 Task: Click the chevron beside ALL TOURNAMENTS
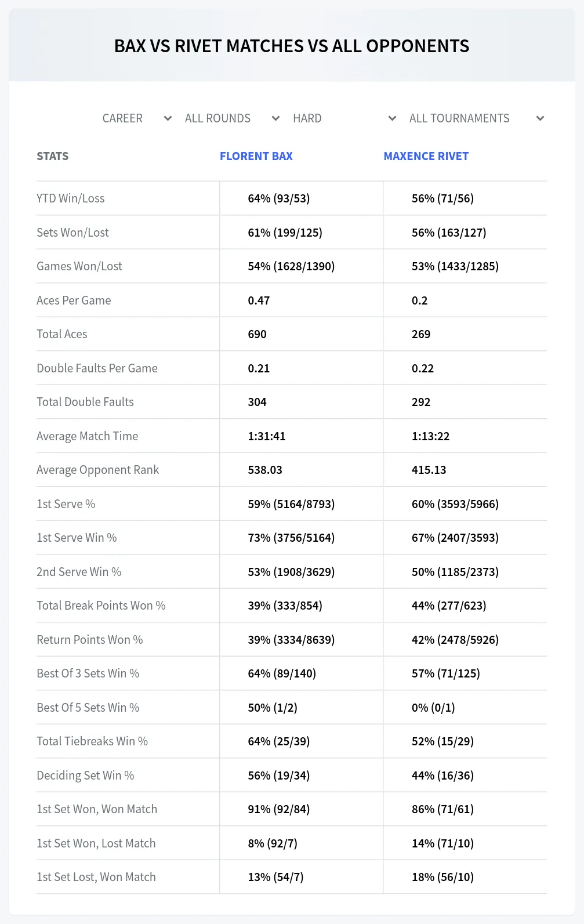click(540, 118)
